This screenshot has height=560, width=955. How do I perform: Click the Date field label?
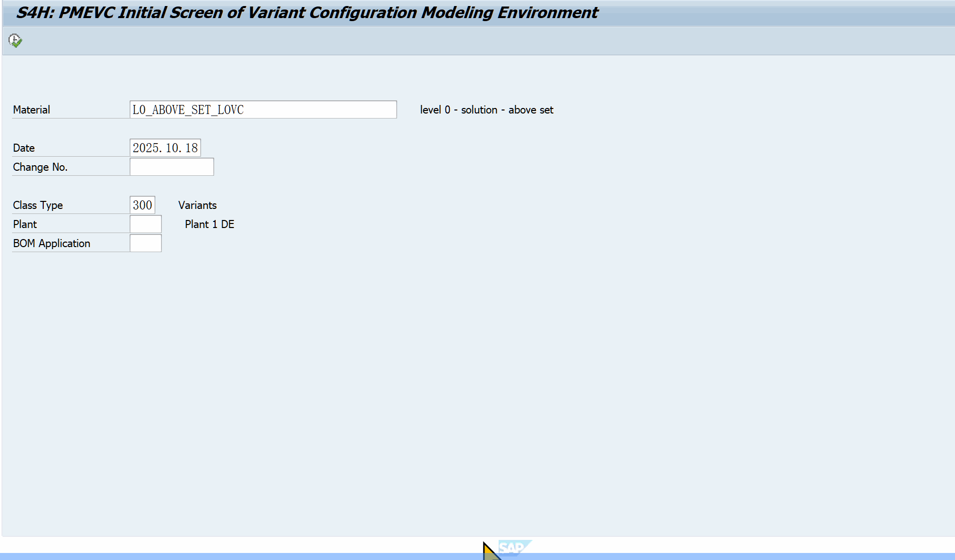24,148
